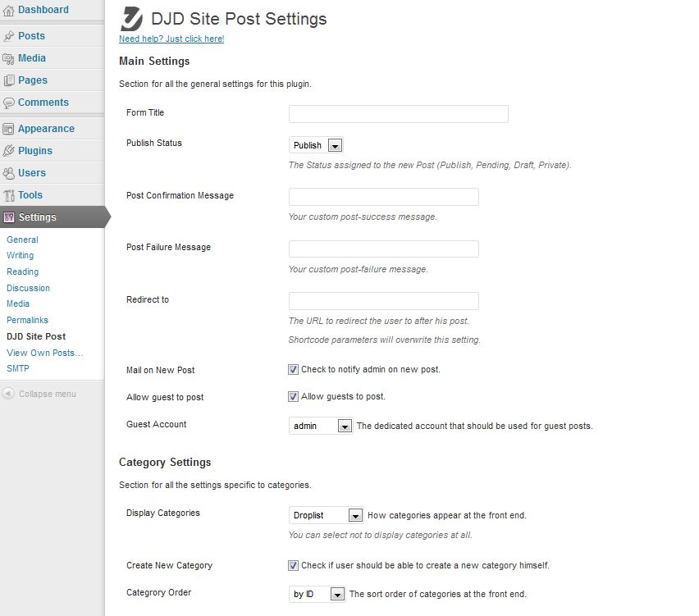The width and height of the screenshot is (699, 616).
Task: Click the Form Title input field
Action: 399,114
